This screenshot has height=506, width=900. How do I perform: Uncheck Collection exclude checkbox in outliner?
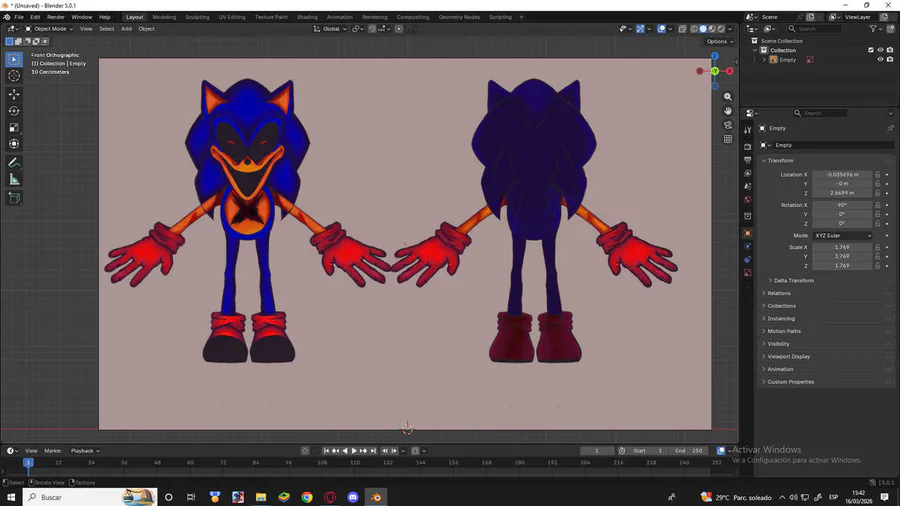point(871,50)
